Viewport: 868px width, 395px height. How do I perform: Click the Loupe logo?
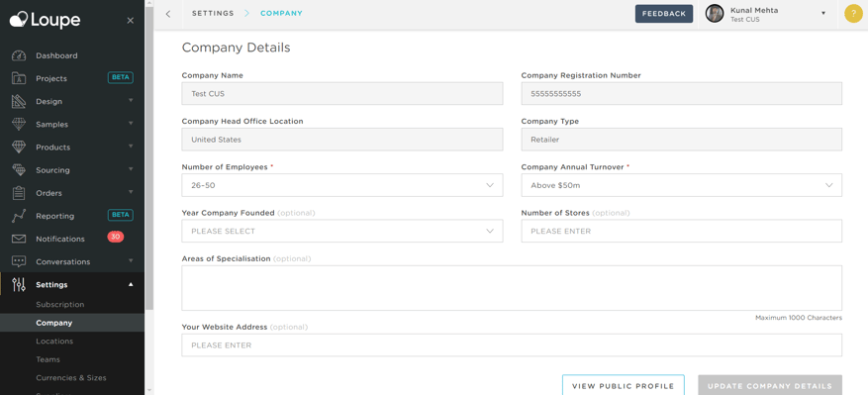click(45, 20)
